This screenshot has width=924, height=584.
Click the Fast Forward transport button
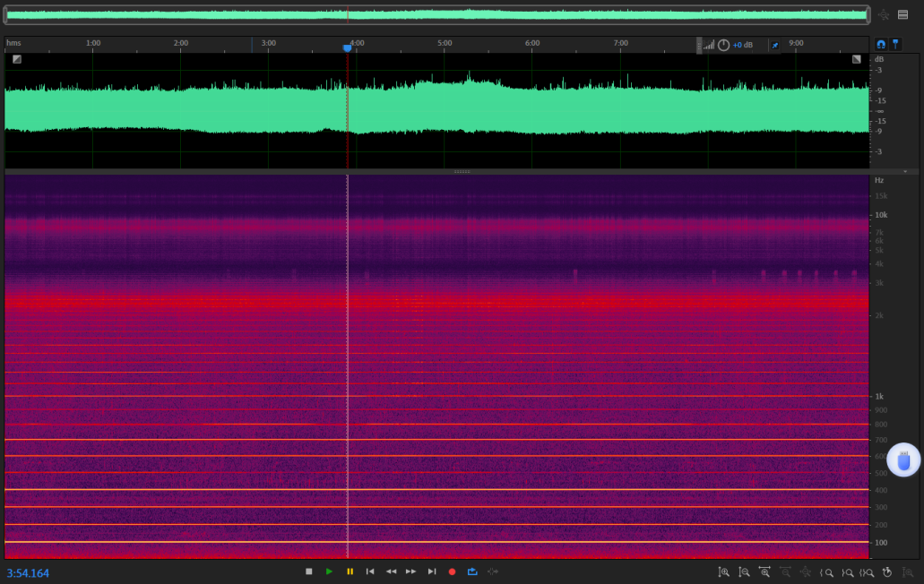[411, 571]
